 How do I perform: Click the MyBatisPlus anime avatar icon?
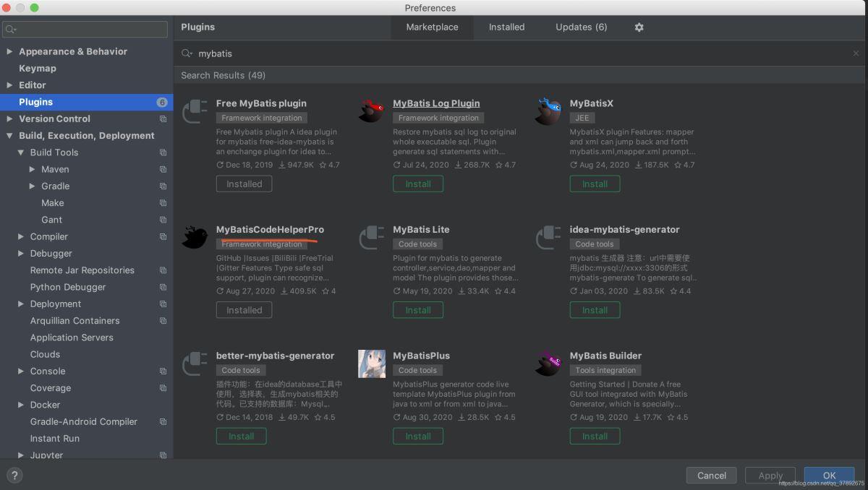pyautogui.click(x=371, y=364)
